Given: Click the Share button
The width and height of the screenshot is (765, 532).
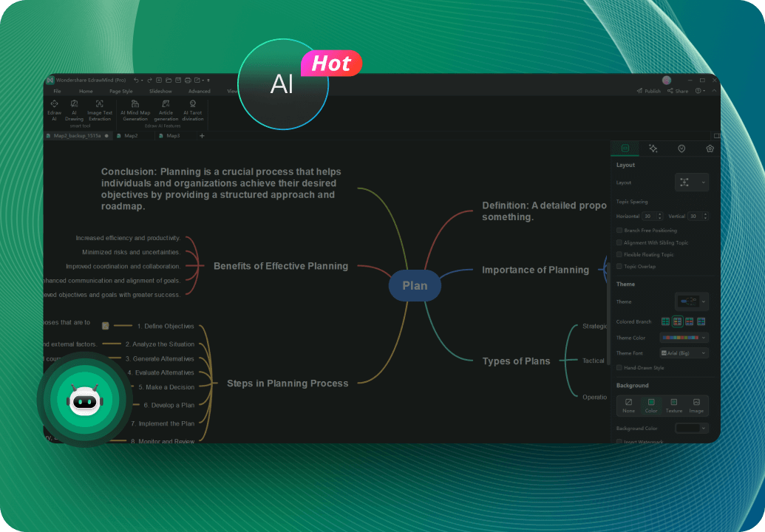Looking at the screenshot, I should point(678,91).
